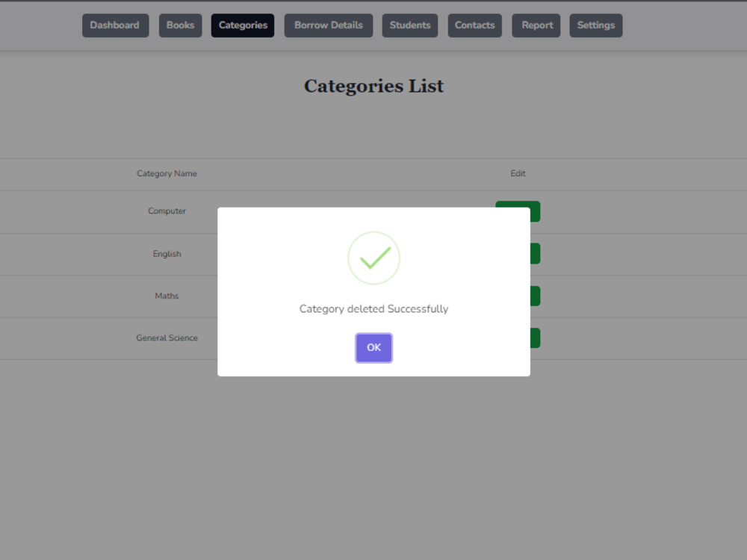
Task: Open the Contacts page
Action: click(x=474, y=25)
